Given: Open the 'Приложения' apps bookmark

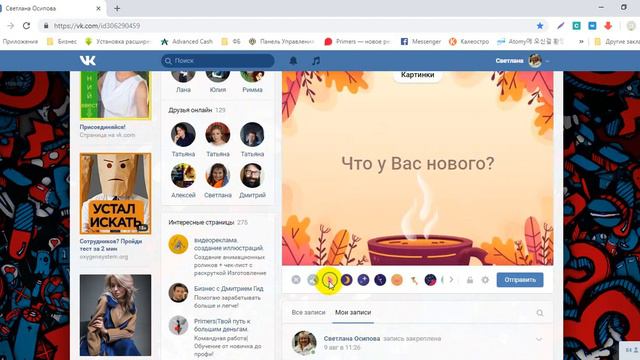Looking at the screenshot, I should coord(20,42).
